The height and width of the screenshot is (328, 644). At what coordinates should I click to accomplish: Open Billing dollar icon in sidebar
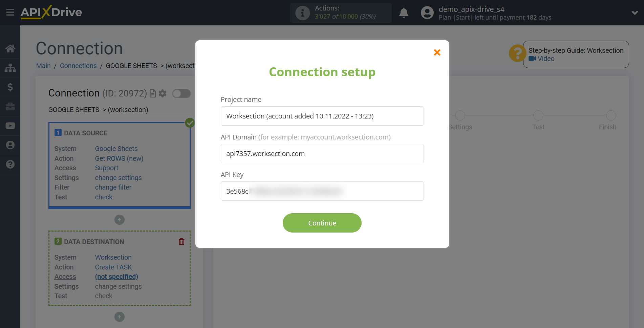point(10,87)
